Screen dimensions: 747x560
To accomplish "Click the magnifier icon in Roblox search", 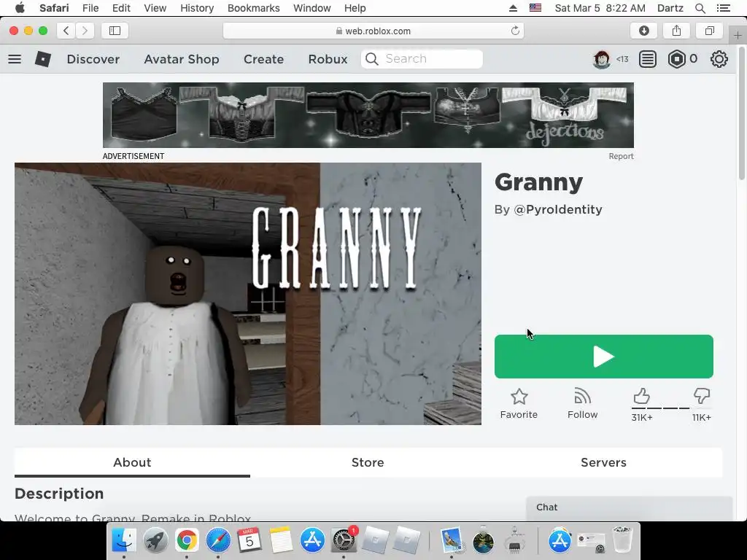I will (372, 59).
